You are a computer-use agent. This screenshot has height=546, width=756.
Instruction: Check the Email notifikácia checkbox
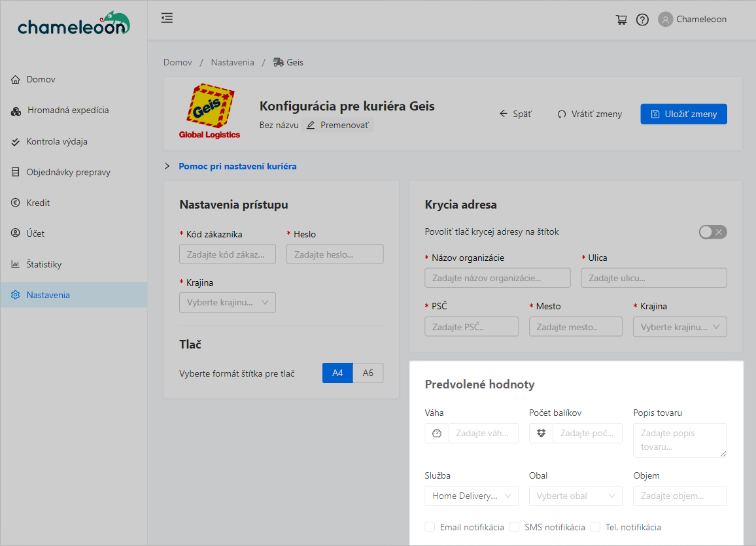430,527
